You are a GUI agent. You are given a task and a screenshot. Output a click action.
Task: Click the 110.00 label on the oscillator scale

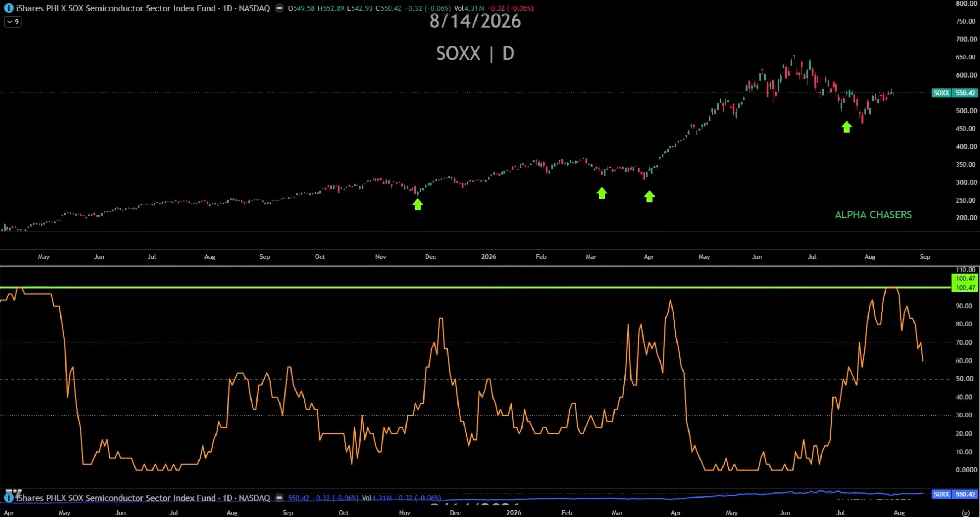point(965,270)
